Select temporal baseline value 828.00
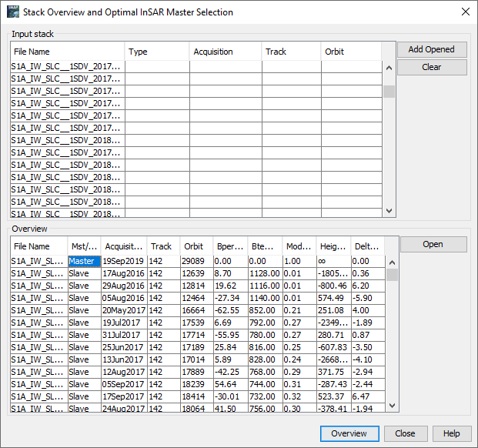Image resolution: width=478 pixels, height=448 pixels. click(x=266, y=359)
